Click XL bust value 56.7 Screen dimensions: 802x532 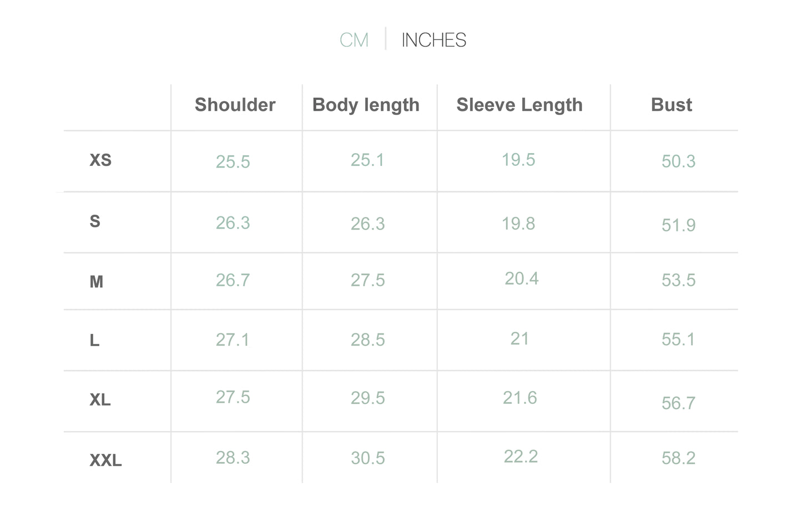[x=678, y=403]
